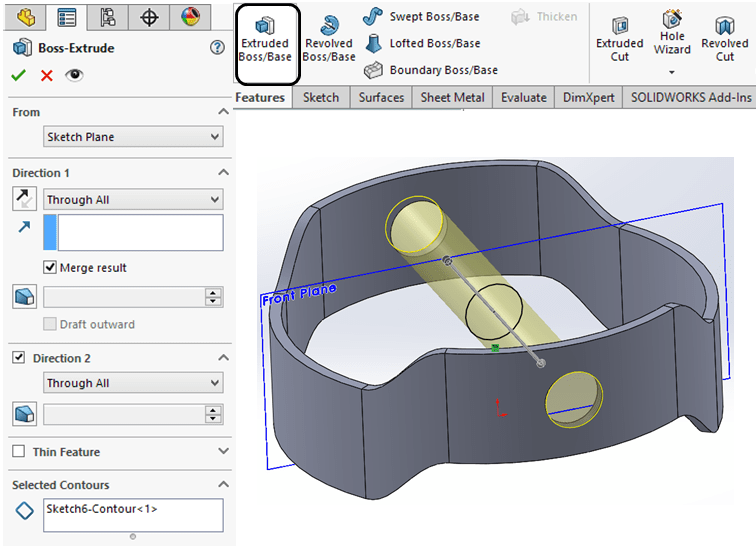The width and height of the screenshot is (756, 546).
Task: Cancel the Boss-Extrude with red X
Action: click(x=46, y=75)
